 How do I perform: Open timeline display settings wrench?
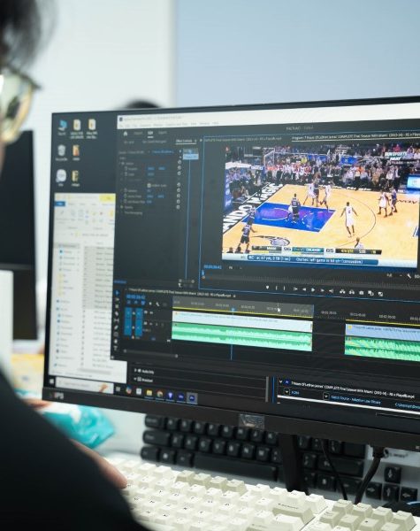157,304
